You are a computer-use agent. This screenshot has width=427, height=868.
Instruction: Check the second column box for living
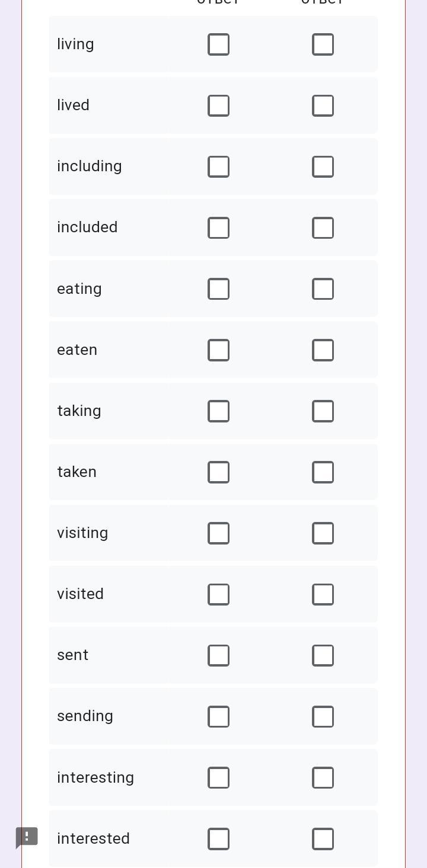pos(323,44)
